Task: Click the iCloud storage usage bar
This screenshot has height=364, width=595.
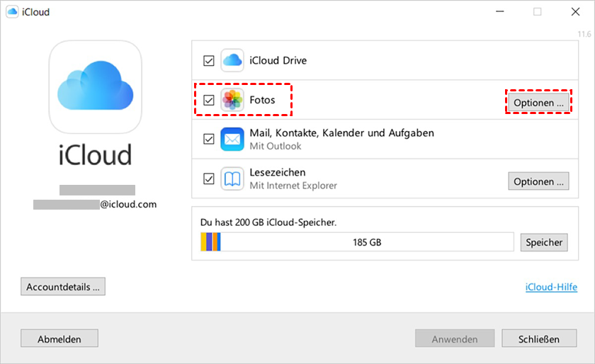Action: (x=357, y=242)
